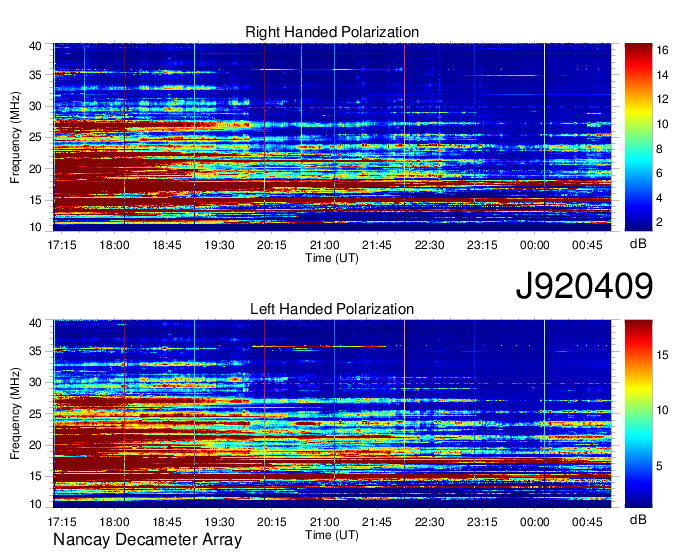Click the 2 value on Right Handed colorbar

click(660, 222)
